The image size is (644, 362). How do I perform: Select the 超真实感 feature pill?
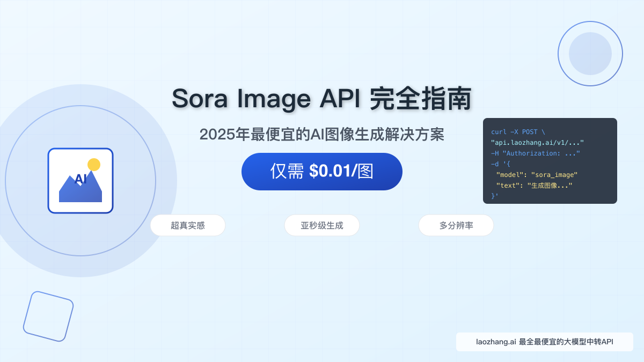point(188,225)
